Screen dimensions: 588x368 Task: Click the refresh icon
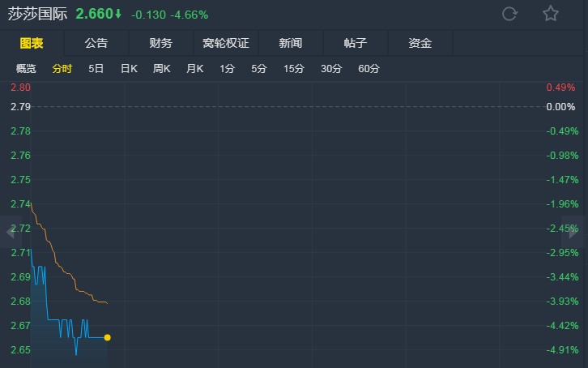click(x=509, y=14)
